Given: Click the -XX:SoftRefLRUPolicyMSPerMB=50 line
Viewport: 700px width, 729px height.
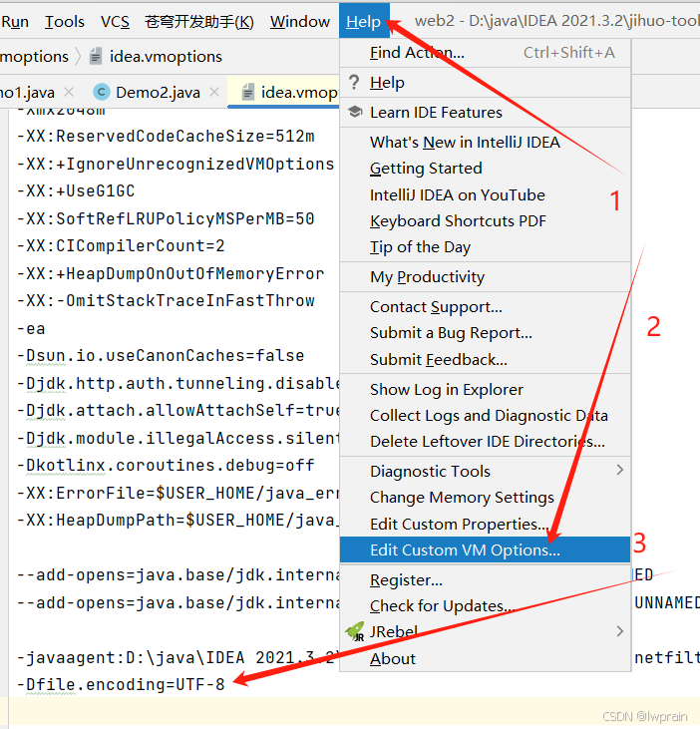Looking at the screenshot, I should (166, 218).
